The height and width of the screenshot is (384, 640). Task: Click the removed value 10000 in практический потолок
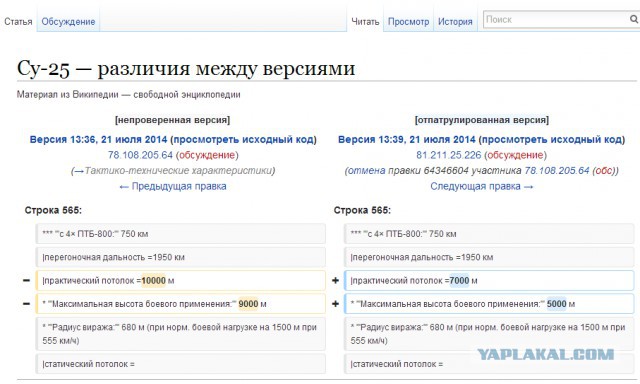(x=153, y=281)
